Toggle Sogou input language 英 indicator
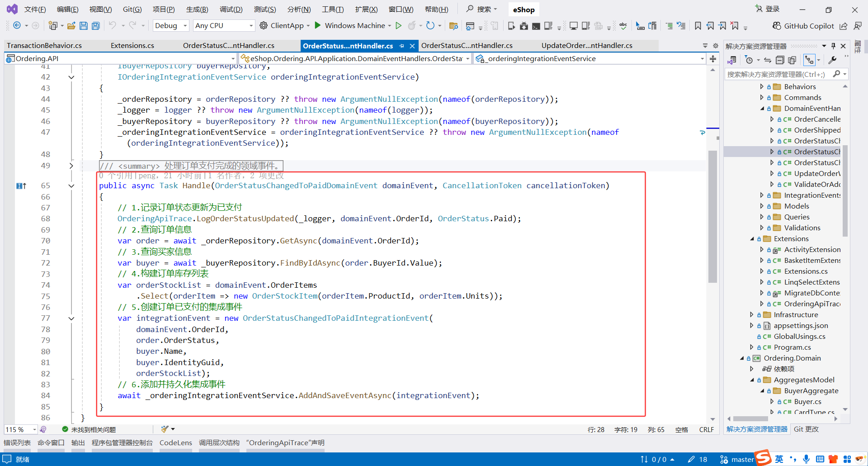Viewport: 868px width, 466px height. pos(779,459)
